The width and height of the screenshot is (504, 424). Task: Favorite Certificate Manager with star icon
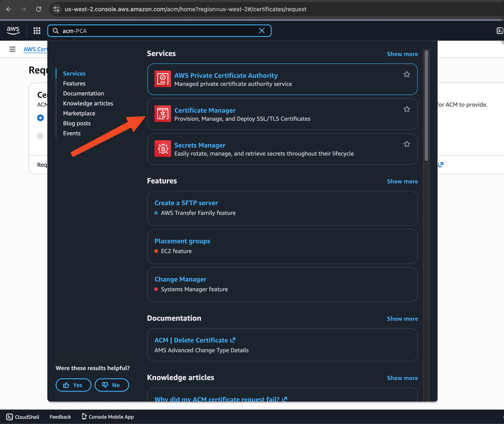coord(407,109)
